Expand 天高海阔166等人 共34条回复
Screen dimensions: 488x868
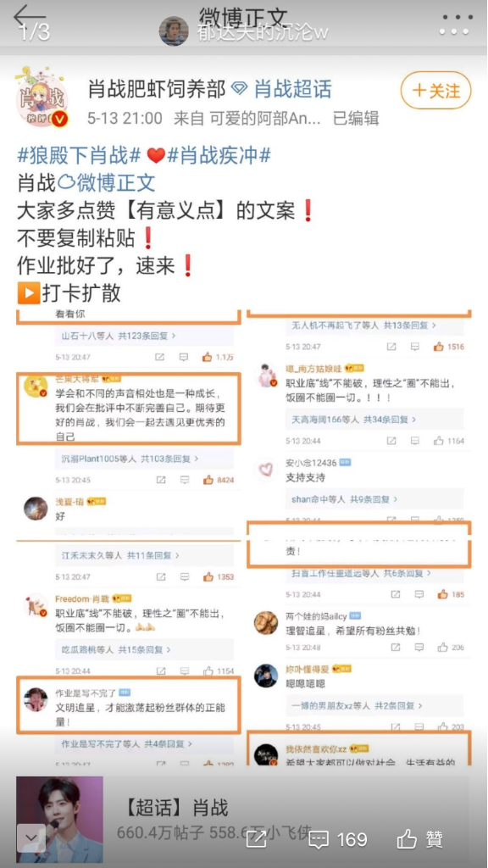(350, 420)
